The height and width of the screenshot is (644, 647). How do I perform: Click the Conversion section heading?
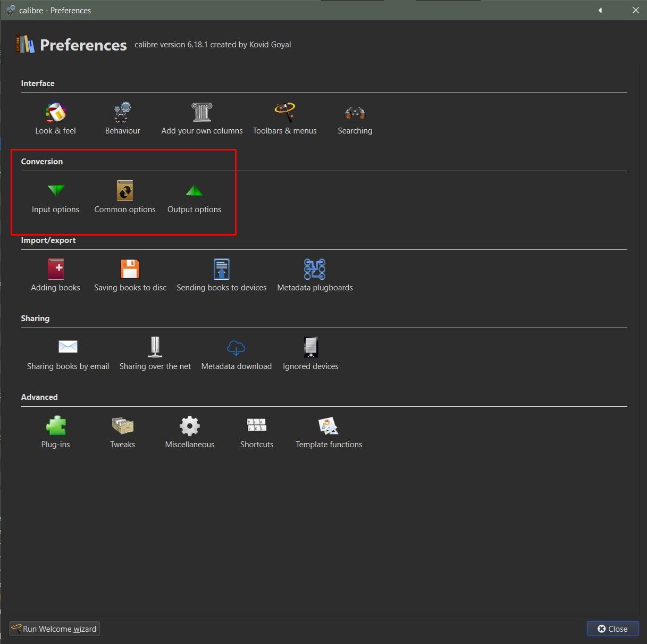(42, 162)
